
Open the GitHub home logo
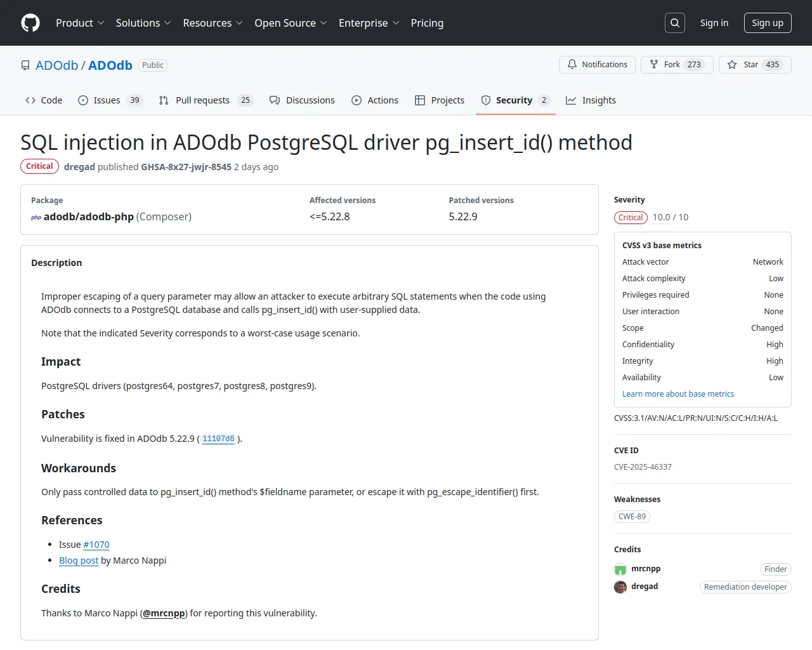point(30,23)
